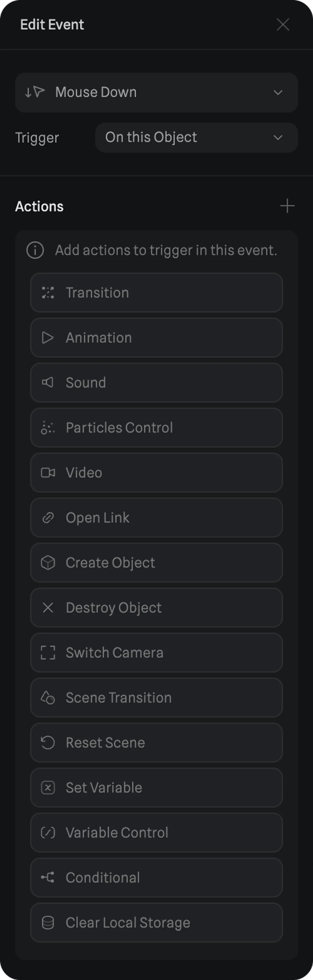This screenshot has width=313, height=980.
Task: Select the Scene Transition action
Action: coord(156,698)
